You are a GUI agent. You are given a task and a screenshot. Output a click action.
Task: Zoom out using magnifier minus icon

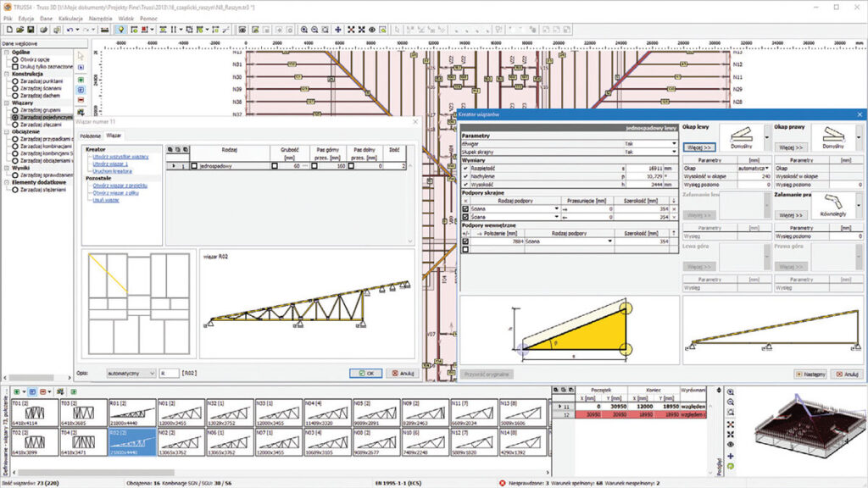[x=314, y=30]
